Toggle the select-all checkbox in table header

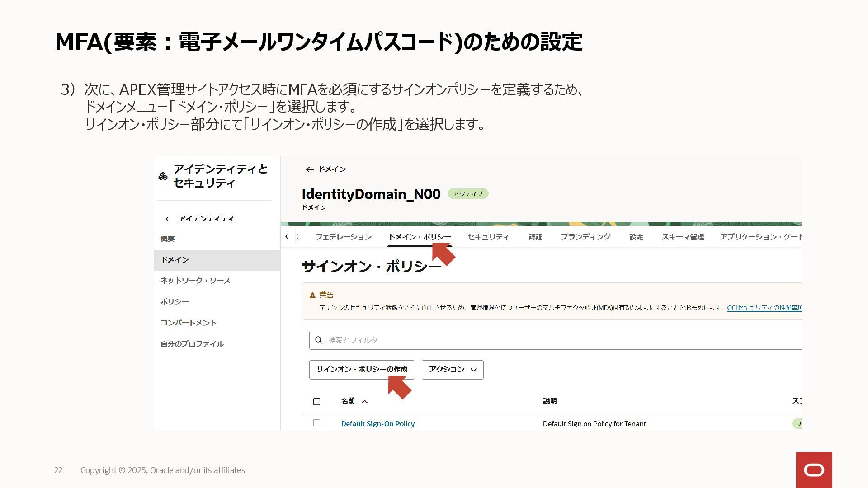pos(317,401)
